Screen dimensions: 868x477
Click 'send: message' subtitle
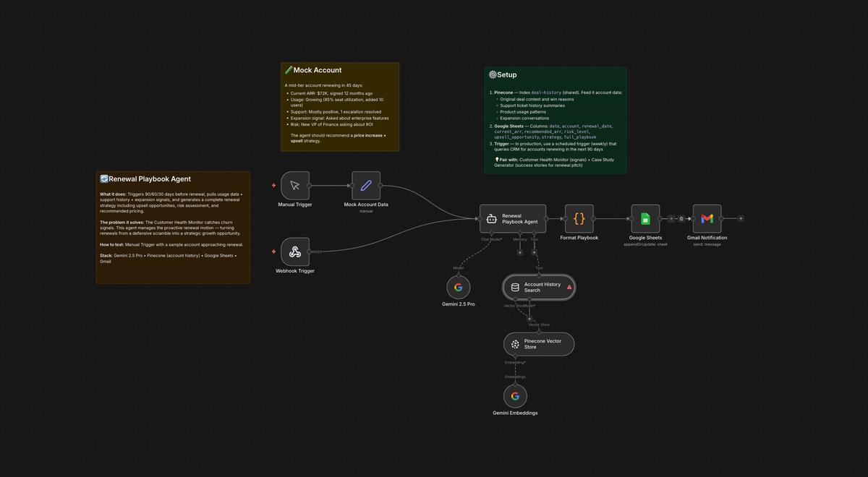707,244
